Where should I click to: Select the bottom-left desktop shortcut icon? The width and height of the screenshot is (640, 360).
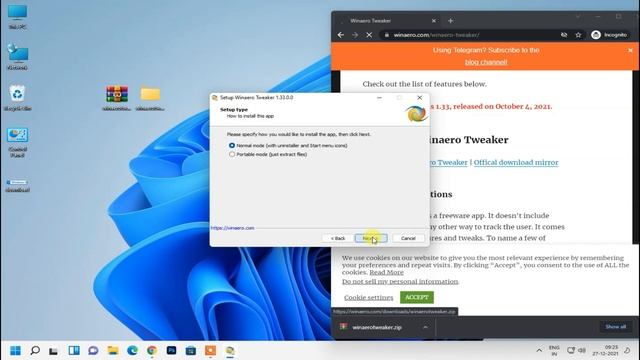click(x=17, y=186)
